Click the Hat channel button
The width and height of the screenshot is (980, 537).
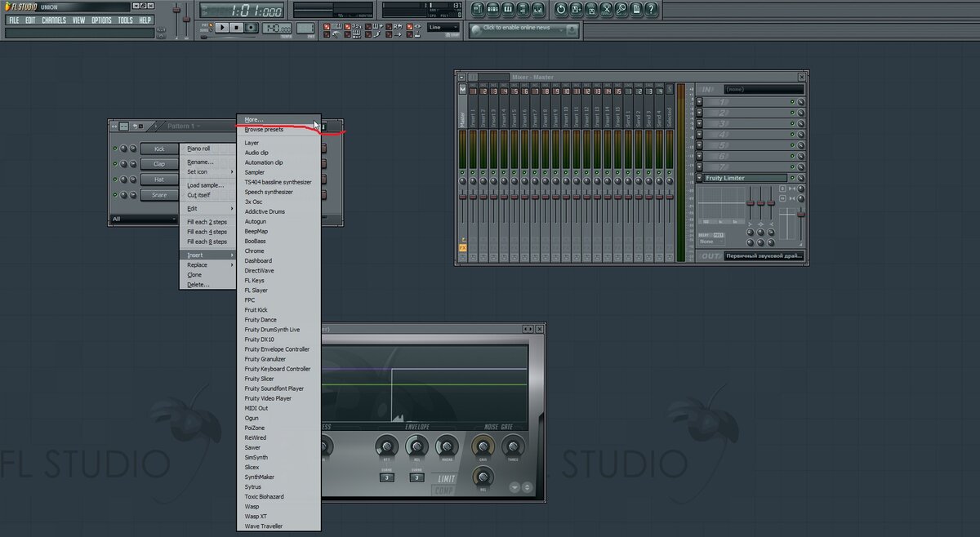159,180
